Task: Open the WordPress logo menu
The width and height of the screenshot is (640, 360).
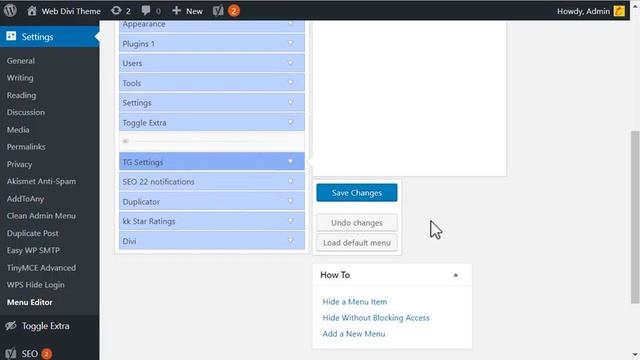Action: click(x=10, y=10)
